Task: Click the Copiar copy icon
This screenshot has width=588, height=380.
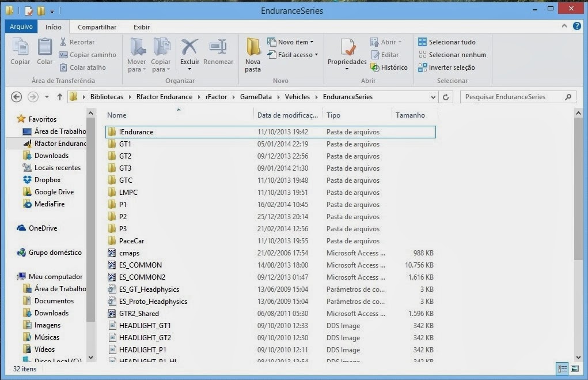Action: 20,52
